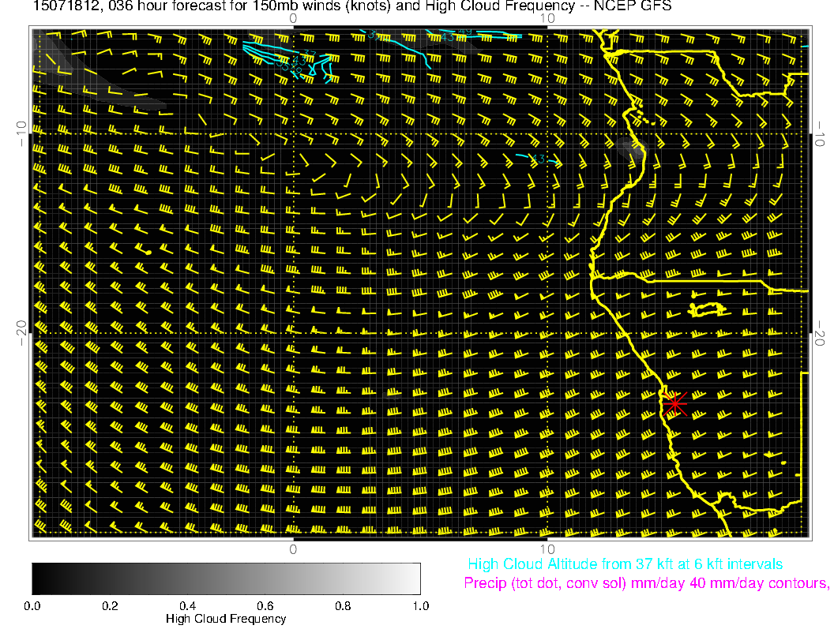
Task: Click the chart title mentioning NCEP GFS
Action: (x=351, y=6)
